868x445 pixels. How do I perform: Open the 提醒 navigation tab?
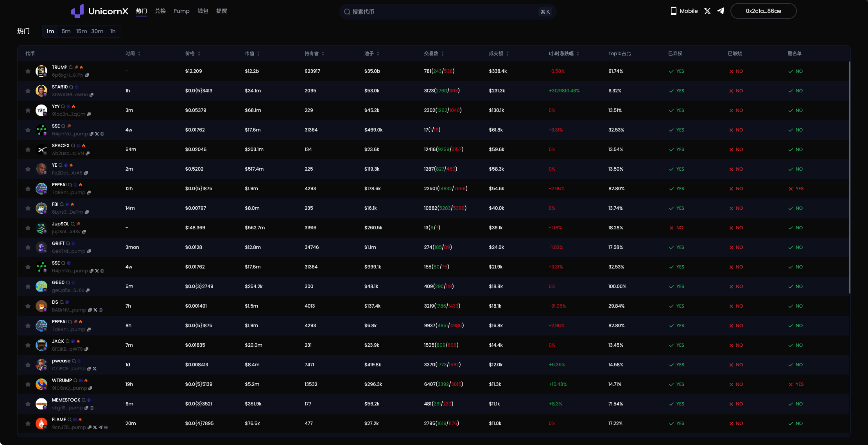222,11
